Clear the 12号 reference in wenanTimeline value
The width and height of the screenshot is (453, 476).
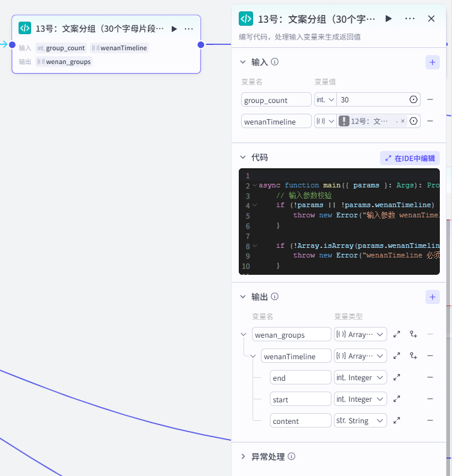403,121
